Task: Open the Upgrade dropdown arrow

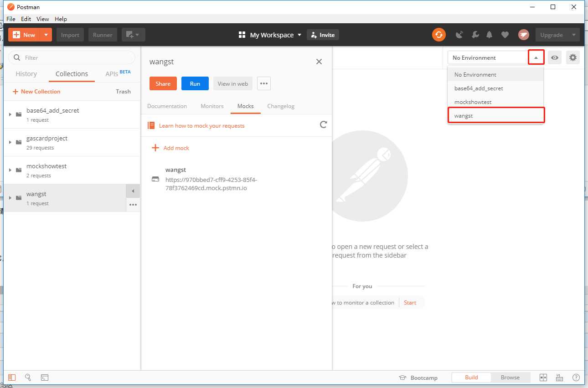Action: (x=573, y=35)
